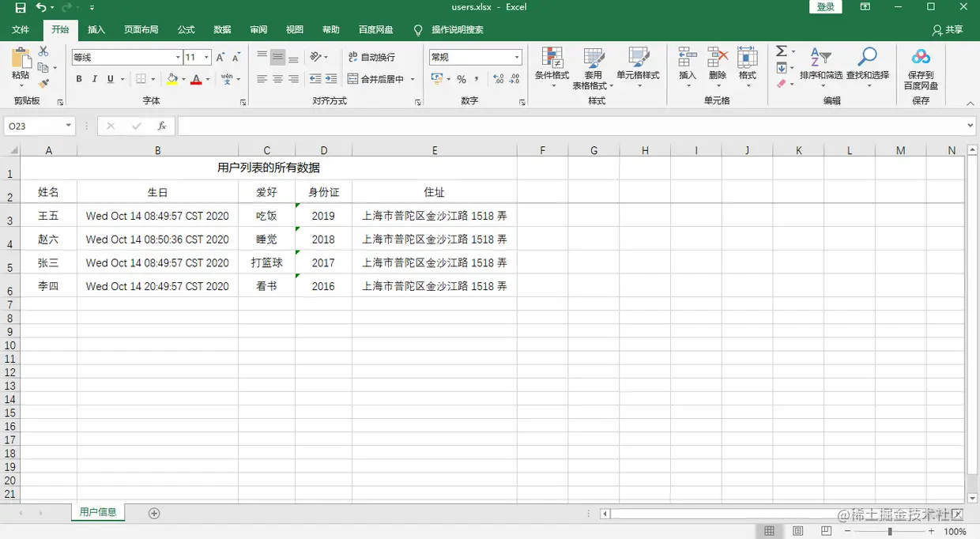Open 排序和筛选 sort and filter
This screenshot has width=980, height=539.
(820, 67)
